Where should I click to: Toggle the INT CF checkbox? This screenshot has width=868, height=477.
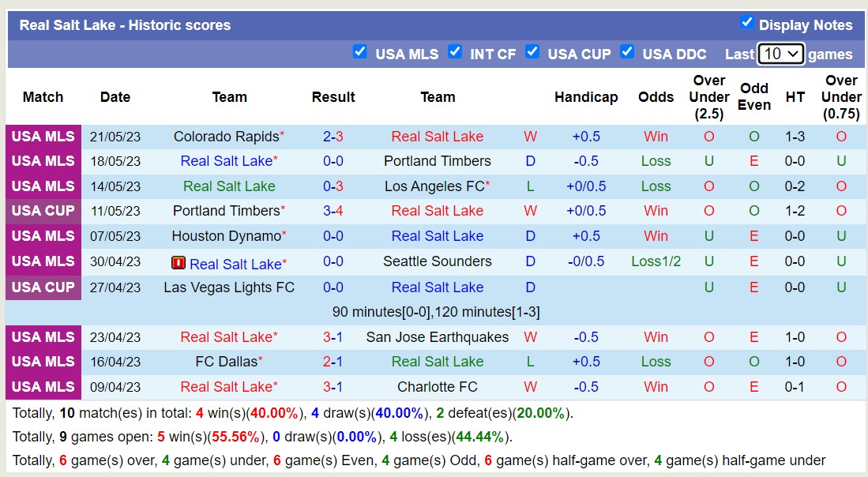click(x=455, y=51)
